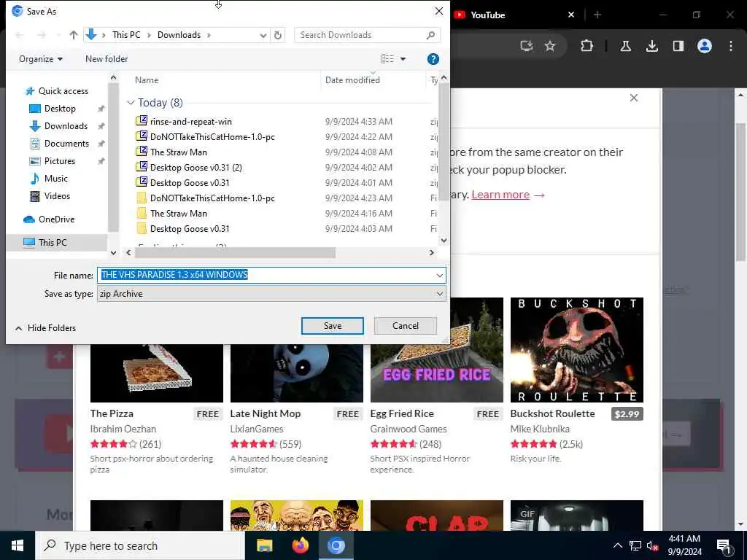Click navigation pane scroll down arrow

113,253
